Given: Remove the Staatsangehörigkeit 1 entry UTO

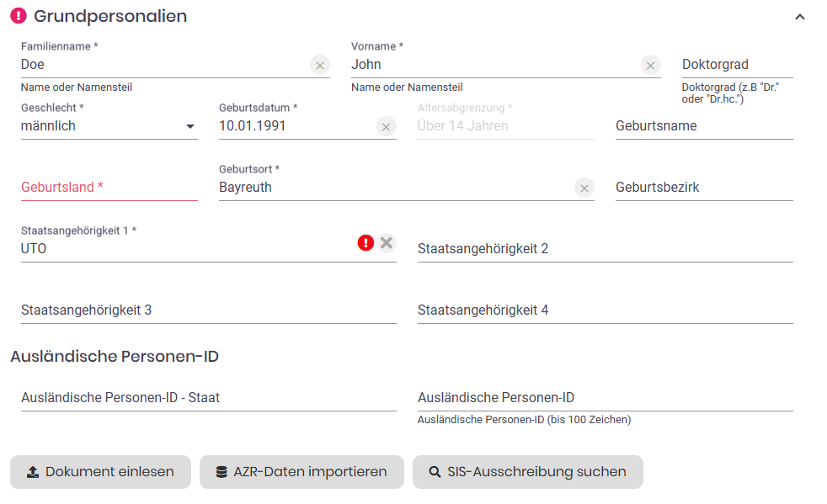Looking at the screenshot, I should (387, 243).
